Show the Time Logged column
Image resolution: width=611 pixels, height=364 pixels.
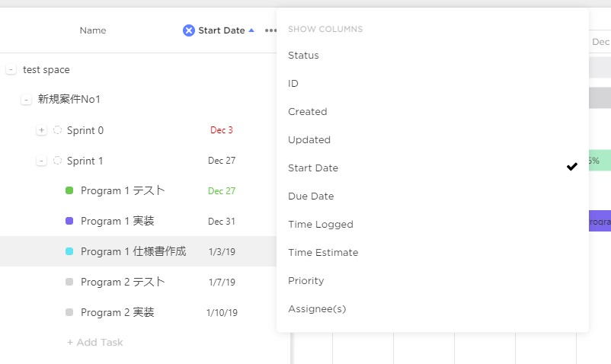[433, 224]
